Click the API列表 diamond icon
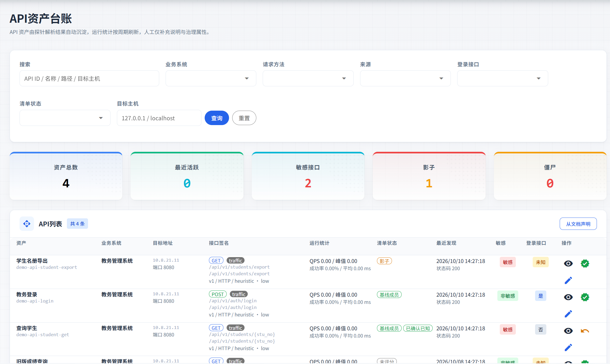Image resolution: width=610 pixels, height=364 pixels. (27, 224)
